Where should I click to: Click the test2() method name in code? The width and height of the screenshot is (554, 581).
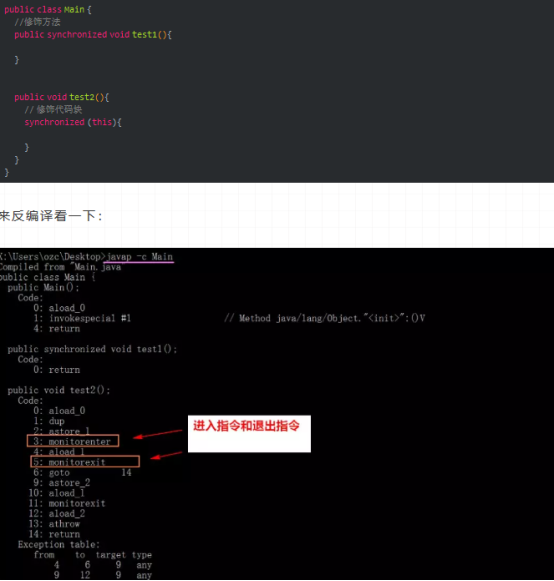pos(89,97)
